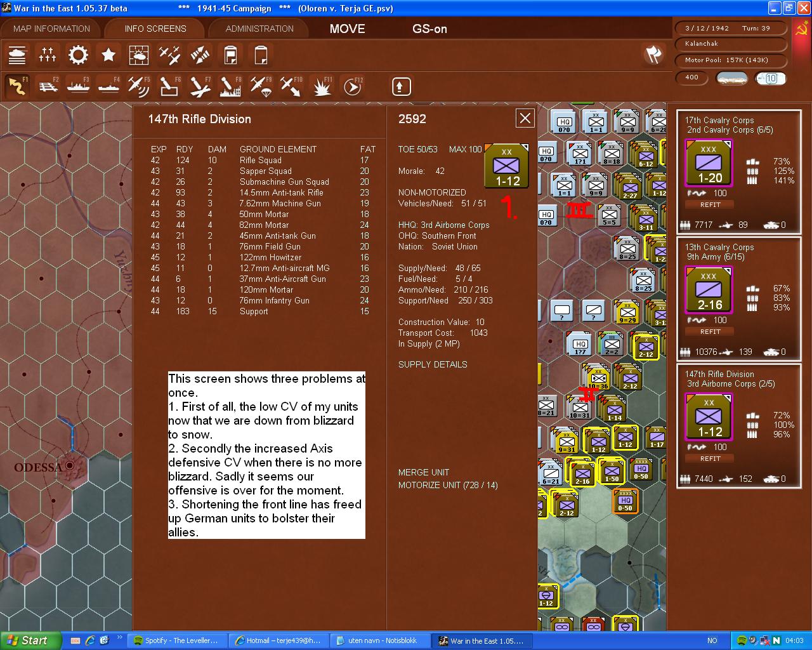Toggle the weather map overlay icon

(139, 55)
